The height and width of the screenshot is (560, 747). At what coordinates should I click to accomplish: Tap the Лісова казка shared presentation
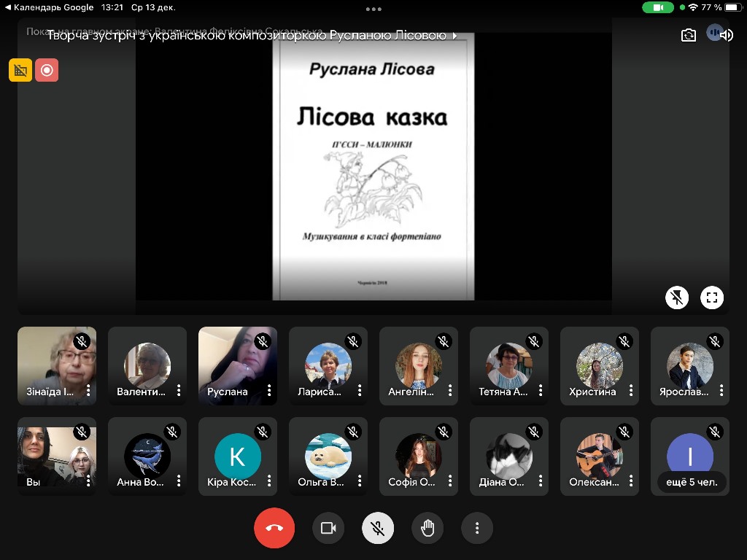[x=373, y=166]
